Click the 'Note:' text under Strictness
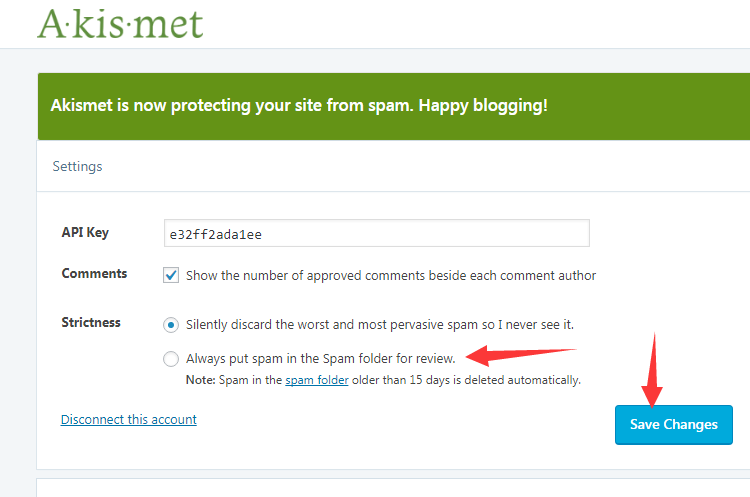Viewport: 750px width, 497px height. [201, 380]
